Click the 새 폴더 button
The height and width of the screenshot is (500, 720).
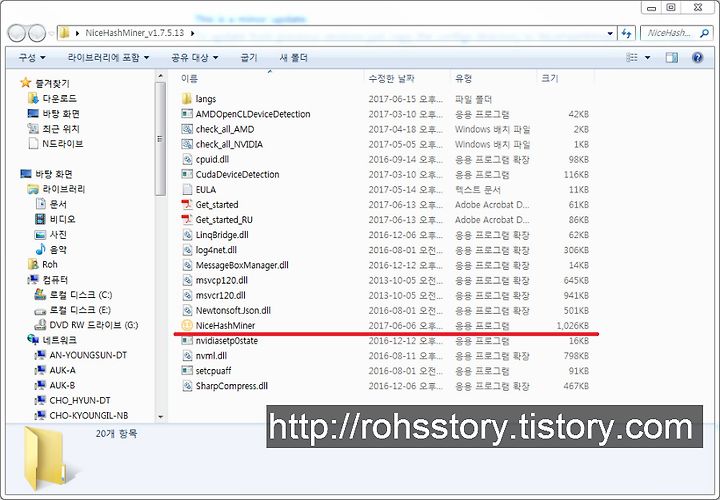point(293,57)
